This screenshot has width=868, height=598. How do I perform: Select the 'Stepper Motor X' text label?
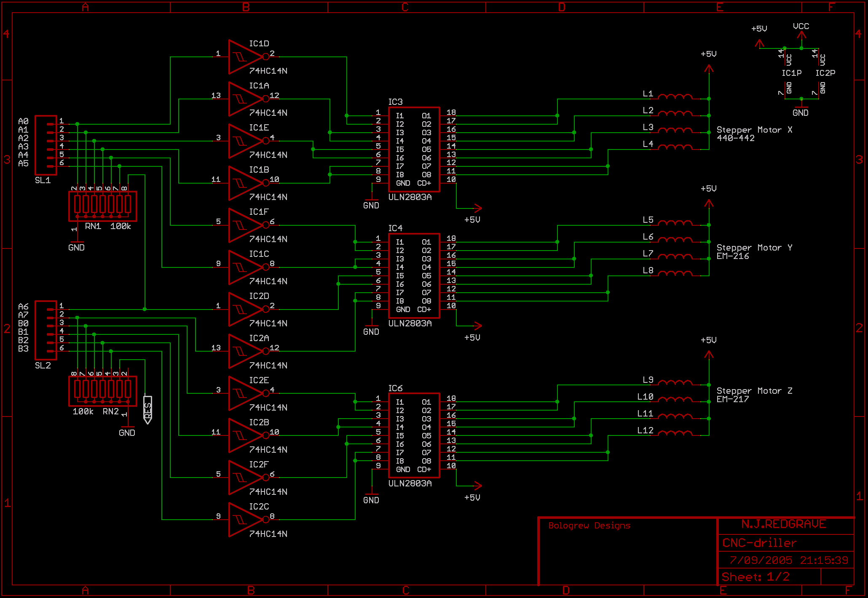[755, 130]
